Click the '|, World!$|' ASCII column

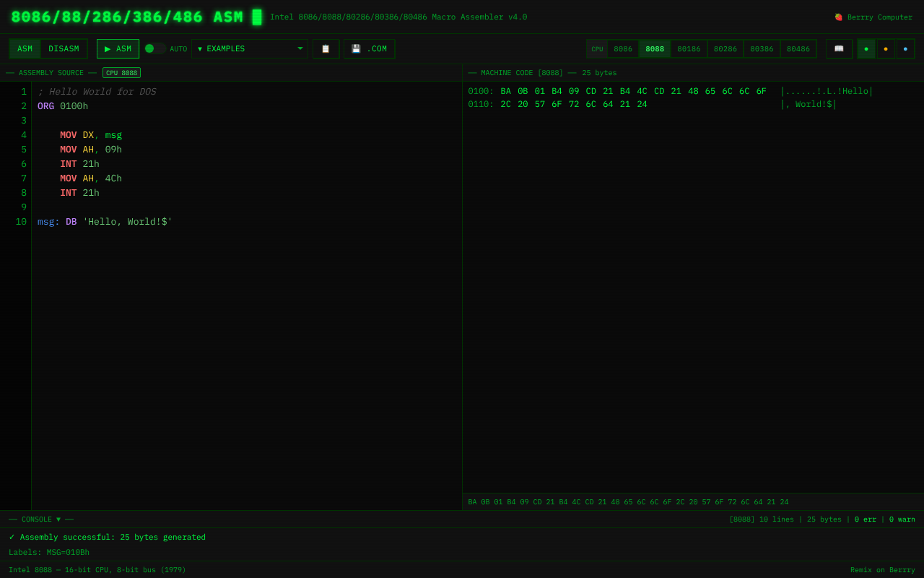(808, 105)
